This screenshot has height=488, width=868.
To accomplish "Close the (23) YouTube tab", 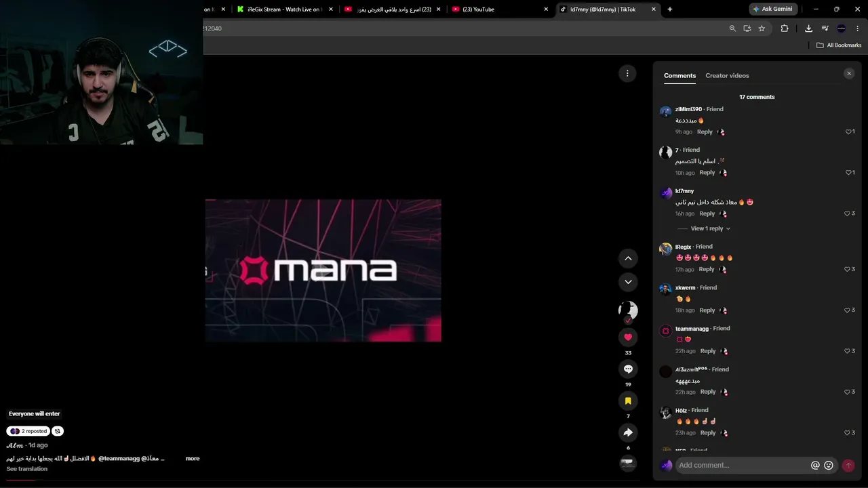I will tap(546, 9).
